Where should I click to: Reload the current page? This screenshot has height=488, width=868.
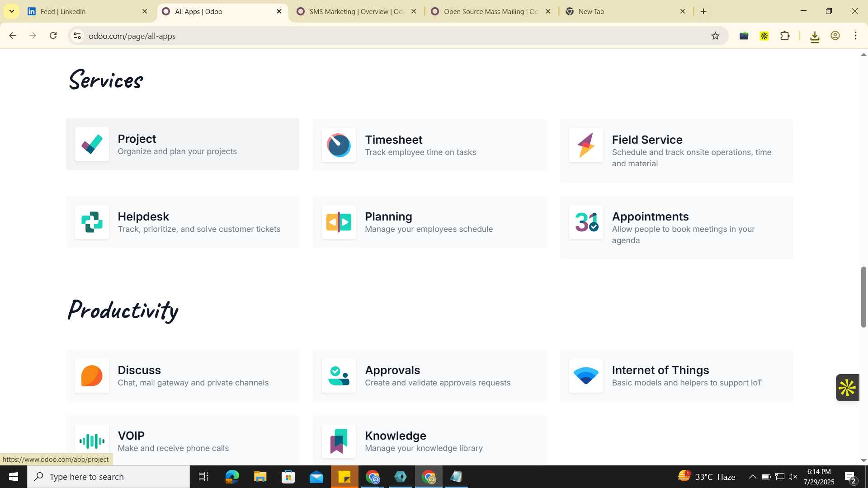coord(53,36)
